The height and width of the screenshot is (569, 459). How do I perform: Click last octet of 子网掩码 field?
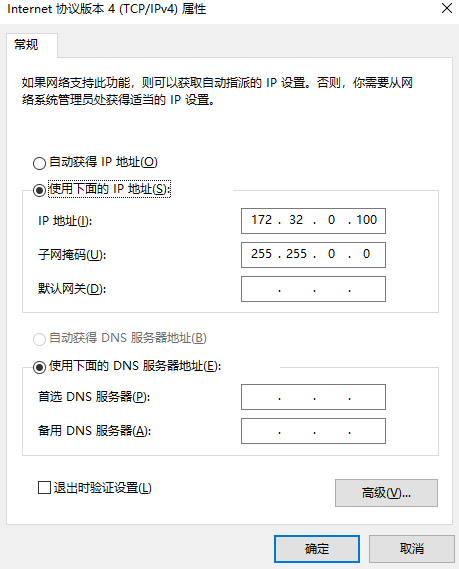366,254
